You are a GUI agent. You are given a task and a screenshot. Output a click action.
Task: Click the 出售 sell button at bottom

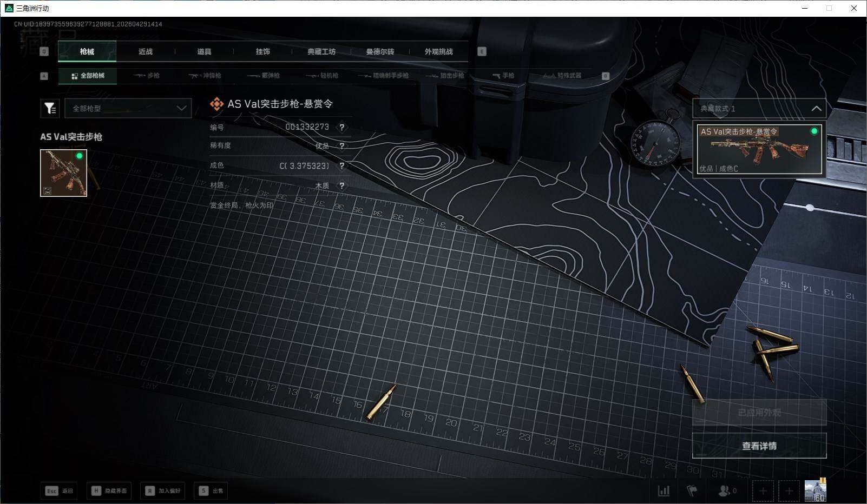pyautogui.click(x=211, y=490)
